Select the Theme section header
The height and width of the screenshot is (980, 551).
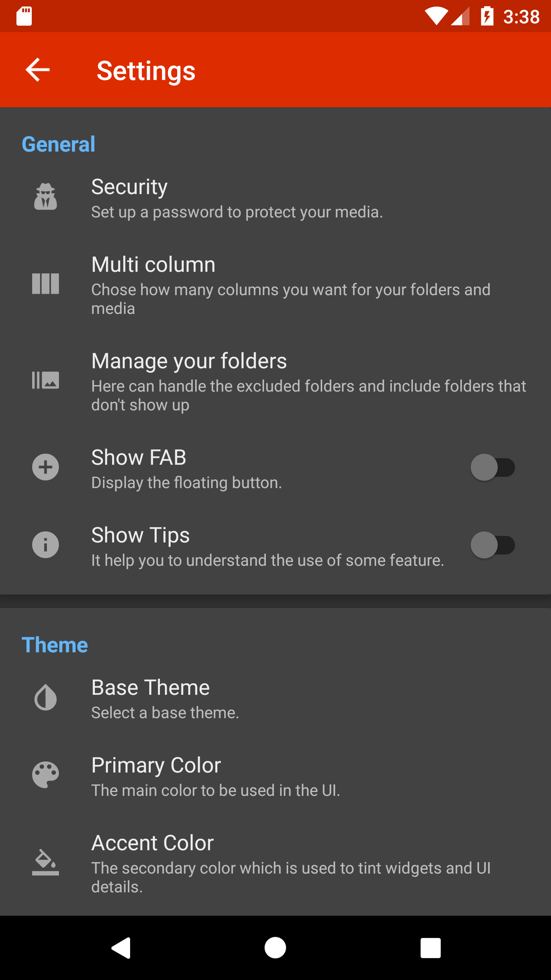(x=55, y=644)
